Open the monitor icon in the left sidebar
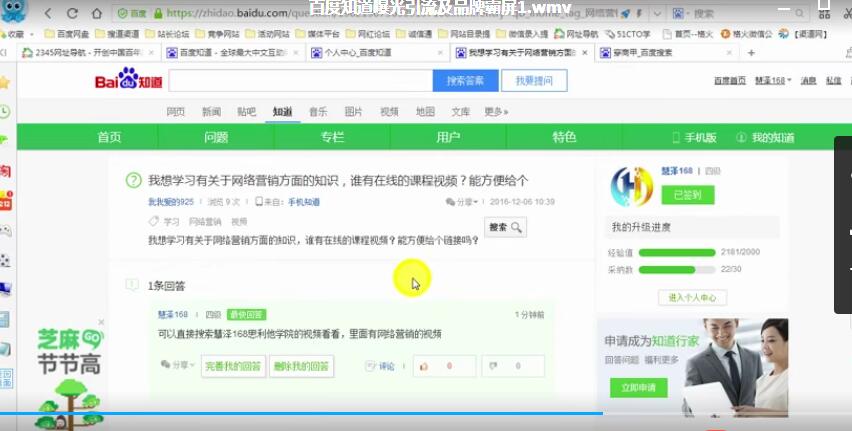This screenshot has height=431, width=852. coord(5,289)
